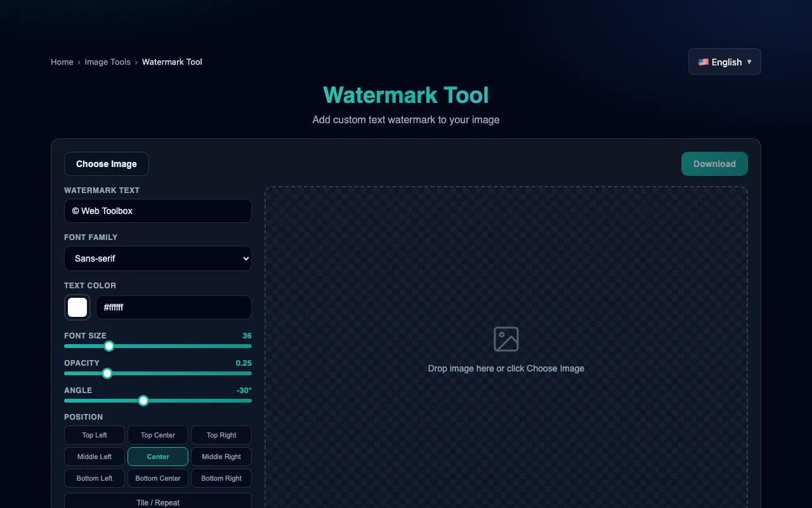Select Top Center position
Screen dimensions: 812x508
pyautogui.click(x=158, y=435)
